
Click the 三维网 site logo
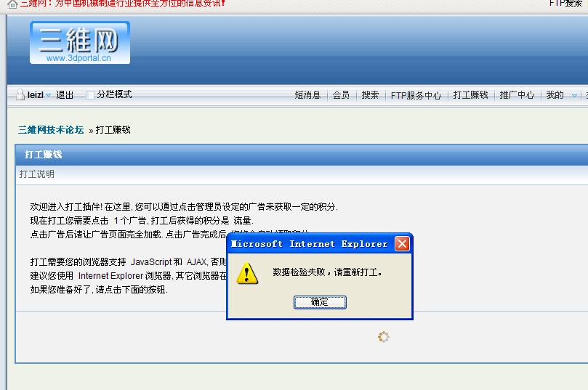click(80, 42)
